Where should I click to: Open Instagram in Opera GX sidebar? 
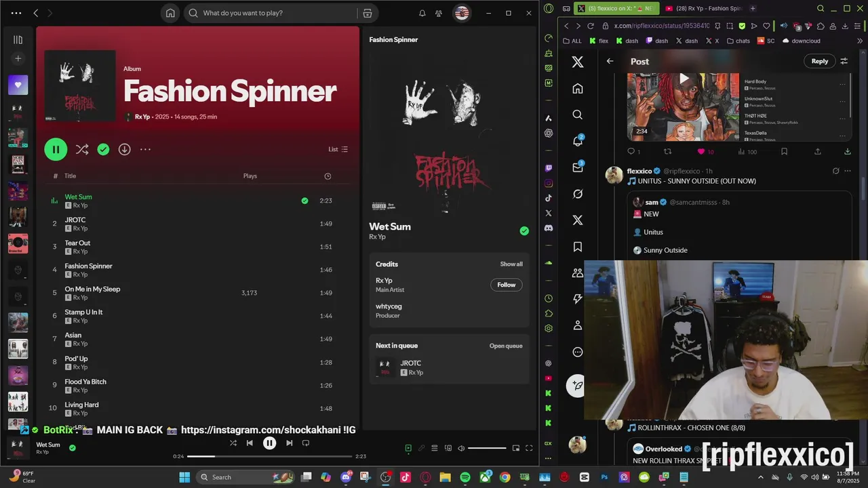(x=549, y=183)
